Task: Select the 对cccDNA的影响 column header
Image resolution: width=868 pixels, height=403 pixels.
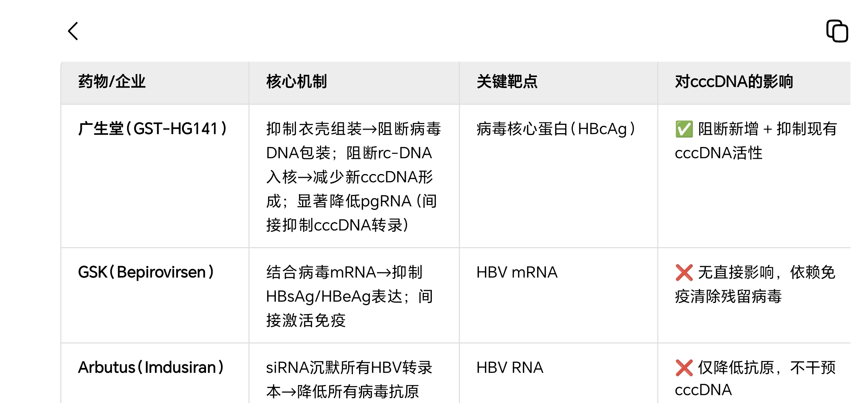Action: tap(734, 81)
